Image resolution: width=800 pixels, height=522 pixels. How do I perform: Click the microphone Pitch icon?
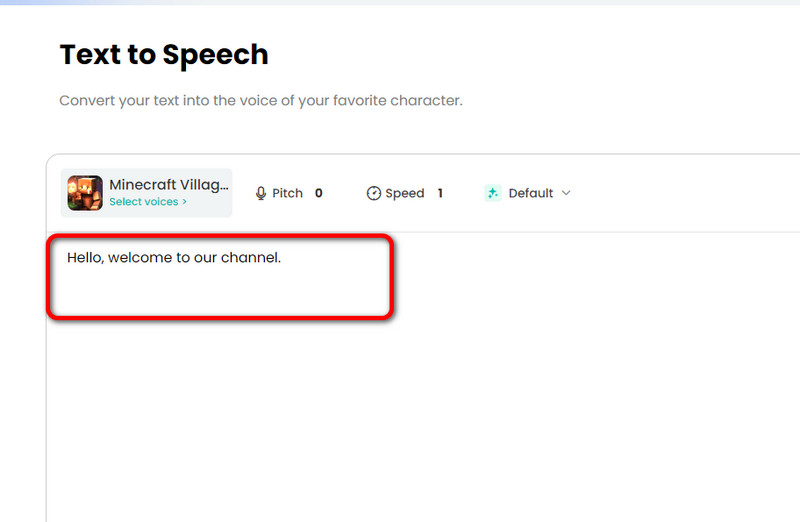261,193
